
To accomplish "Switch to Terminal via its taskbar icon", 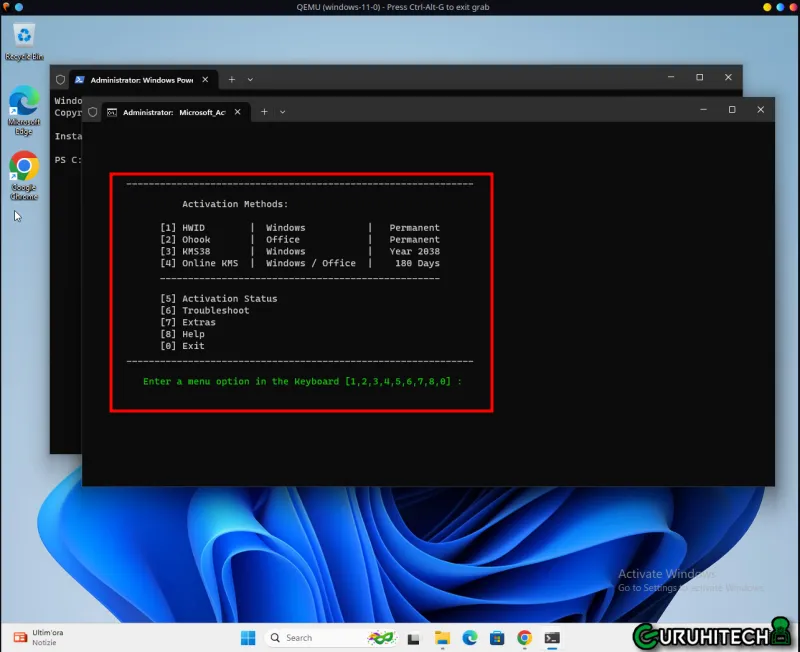I will point(552,638).
